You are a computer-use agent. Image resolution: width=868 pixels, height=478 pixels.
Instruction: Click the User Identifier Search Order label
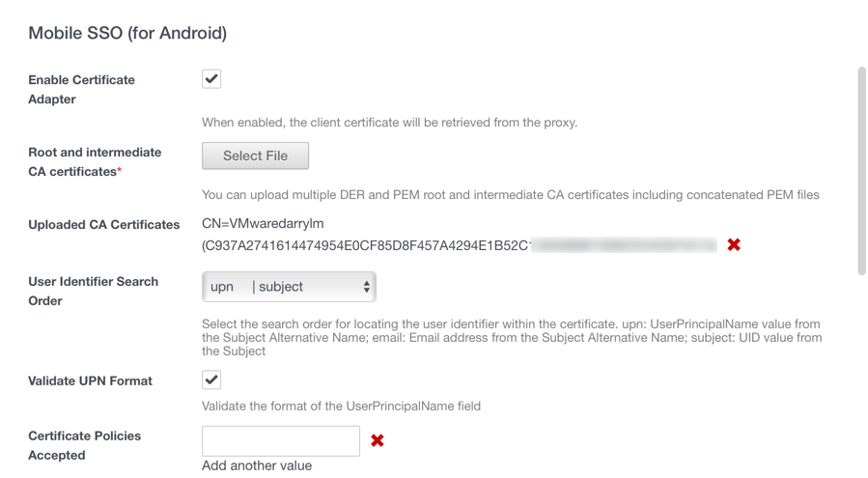point(93,291)
